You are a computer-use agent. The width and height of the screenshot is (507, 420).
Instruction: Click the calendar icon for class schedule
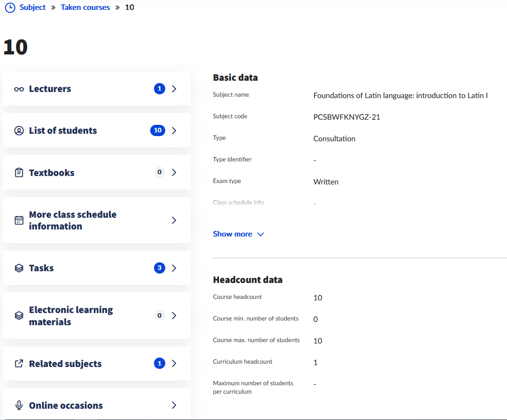point(19,221)
